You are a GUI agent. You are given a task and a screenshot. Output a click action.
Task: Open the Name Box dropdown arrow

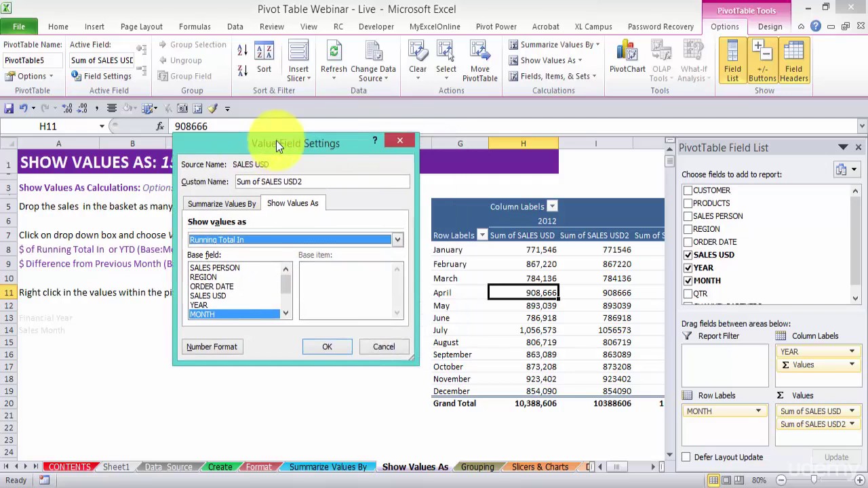tap(102, 126)
